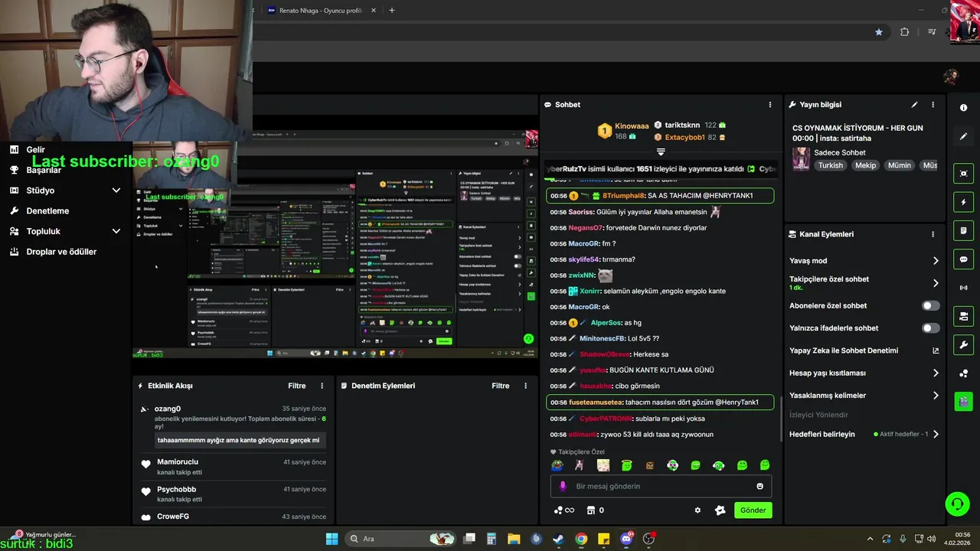
Task: Click the notes document icon in right sidebar
Action: click(963, 230)
